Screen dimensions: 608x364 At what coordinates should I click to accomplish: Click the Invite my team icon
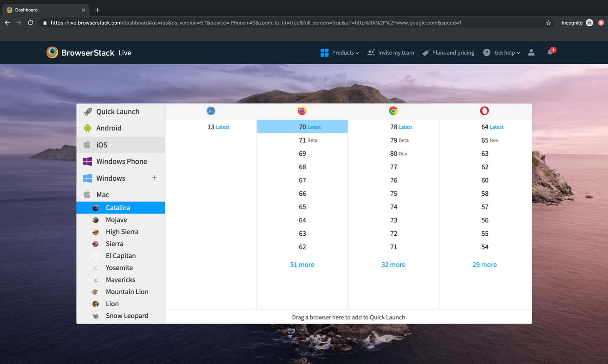370,52
